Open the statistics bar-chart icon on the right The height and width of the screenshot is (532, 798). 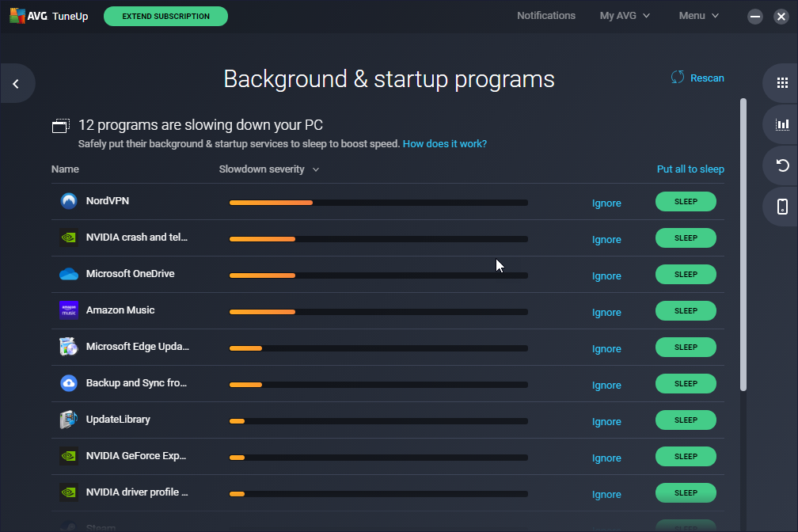coord(782,123)
